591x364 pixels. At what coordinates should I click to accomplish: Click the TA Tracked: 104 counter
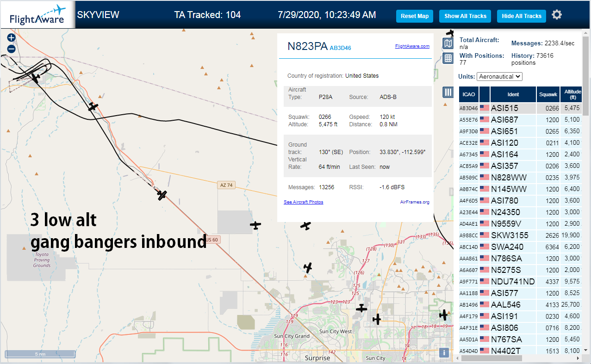[x=207, y=15]
